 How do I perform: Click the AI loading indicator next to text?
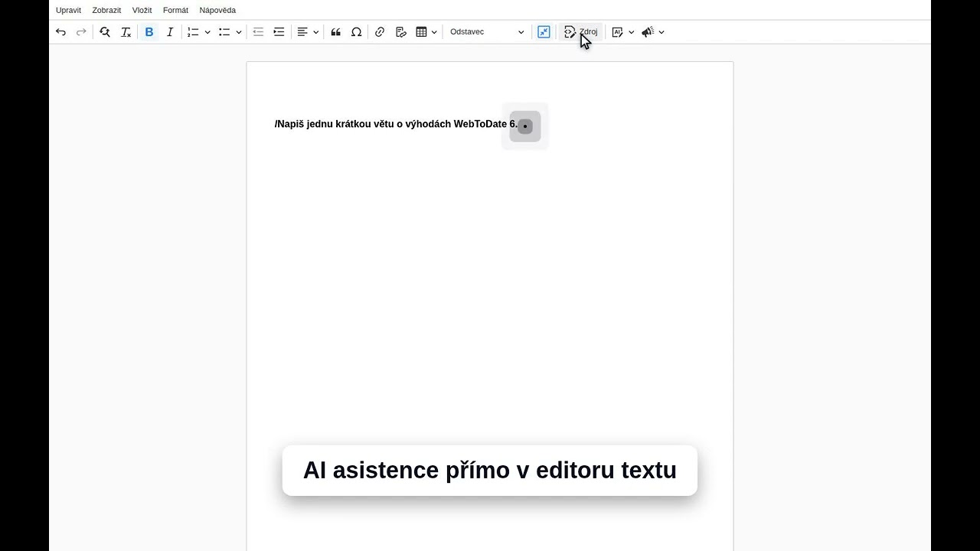click(x=525, y=126)
